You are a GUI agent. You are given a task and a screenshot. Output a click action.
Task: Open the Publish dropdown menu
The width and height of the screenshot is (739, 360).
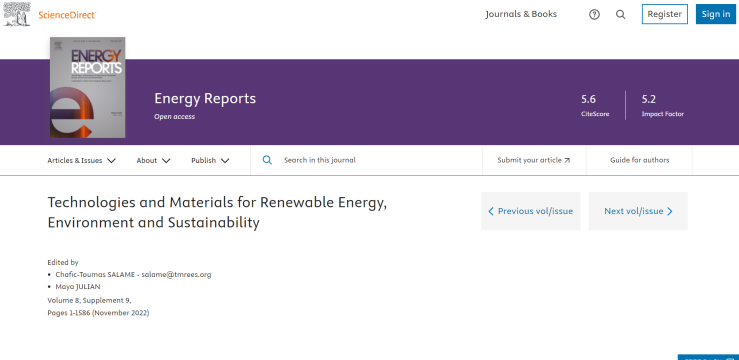[x=210, y=160]
